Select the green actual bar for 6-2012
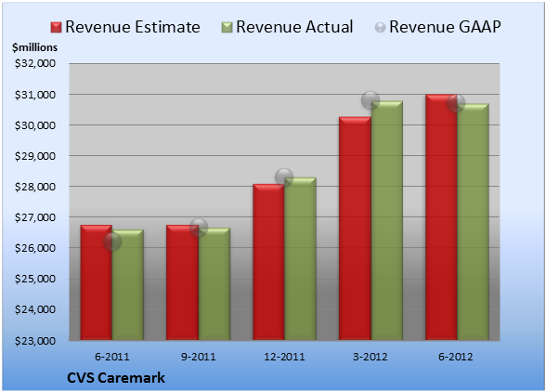 473,222
